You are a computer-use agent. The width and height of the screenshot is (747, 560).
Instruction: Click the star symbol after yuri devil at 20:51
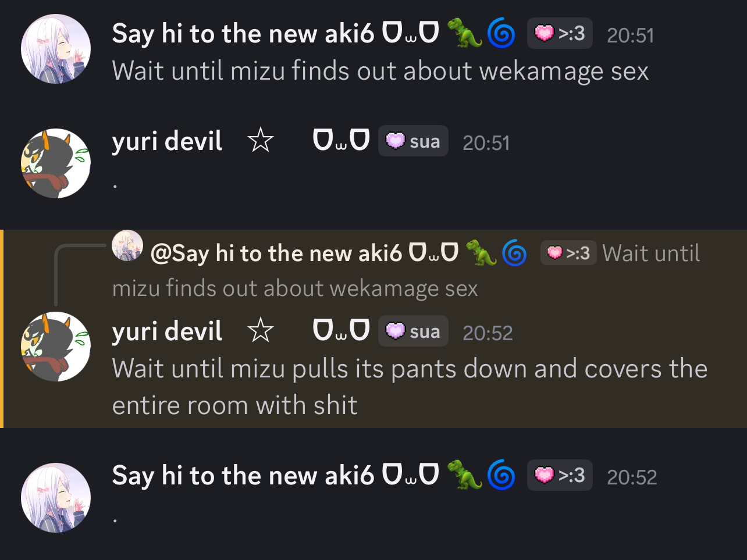click(x=261, y=141)
